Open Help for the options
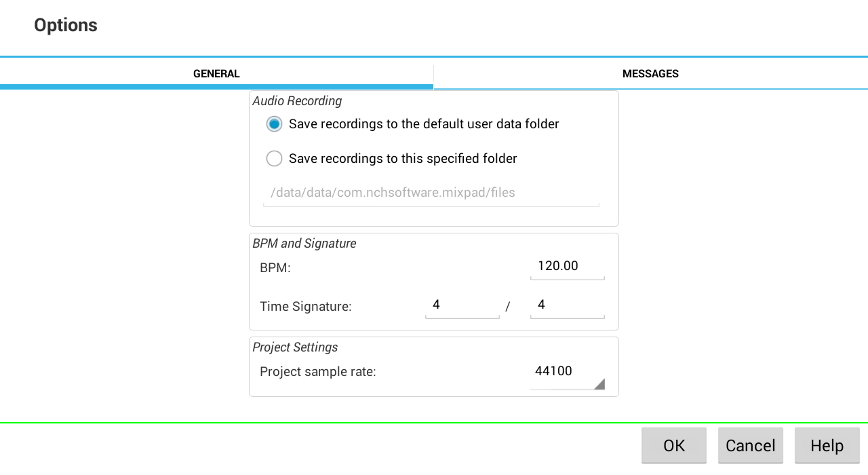 click(827, 445)
